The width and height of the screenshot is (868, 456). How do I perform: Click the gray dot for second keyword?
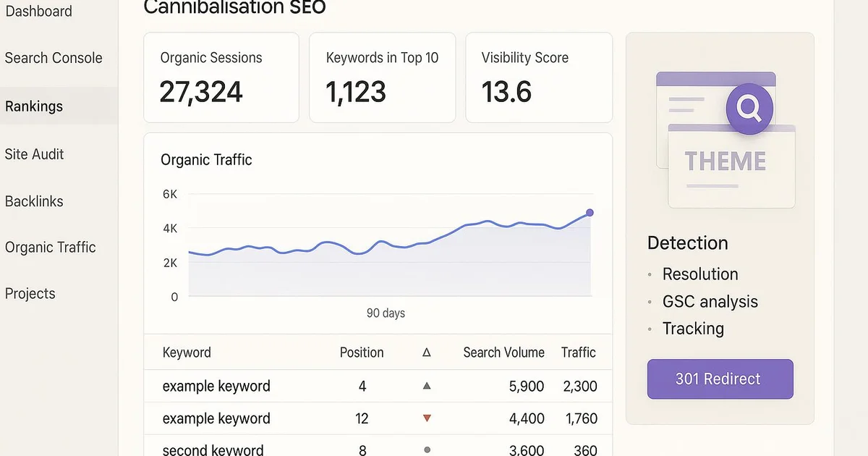pyautogui.click(x=427, y=449)
